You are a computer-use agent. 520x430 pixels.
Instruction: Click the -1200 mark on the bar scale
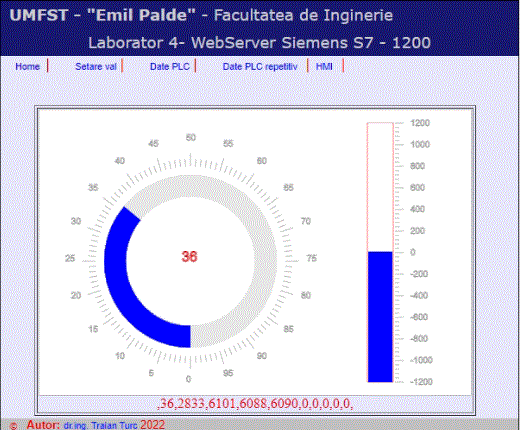(421, 382)
